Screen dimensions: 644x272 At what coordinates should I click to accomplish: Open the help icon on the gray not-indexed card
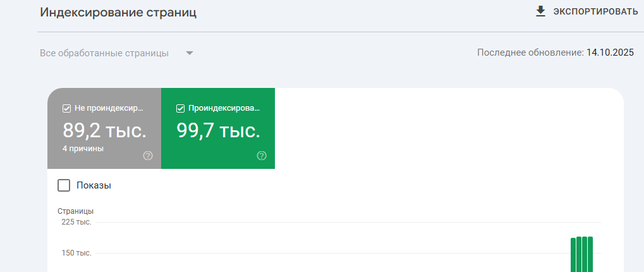[148, 156]
